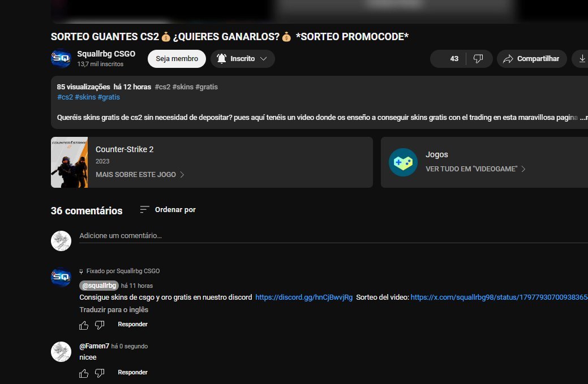Open the discord.gg/hnCjBwvjRg link
Image resolution: width=588 pixels, height=384 pixels.
click(x=304, y=297)
